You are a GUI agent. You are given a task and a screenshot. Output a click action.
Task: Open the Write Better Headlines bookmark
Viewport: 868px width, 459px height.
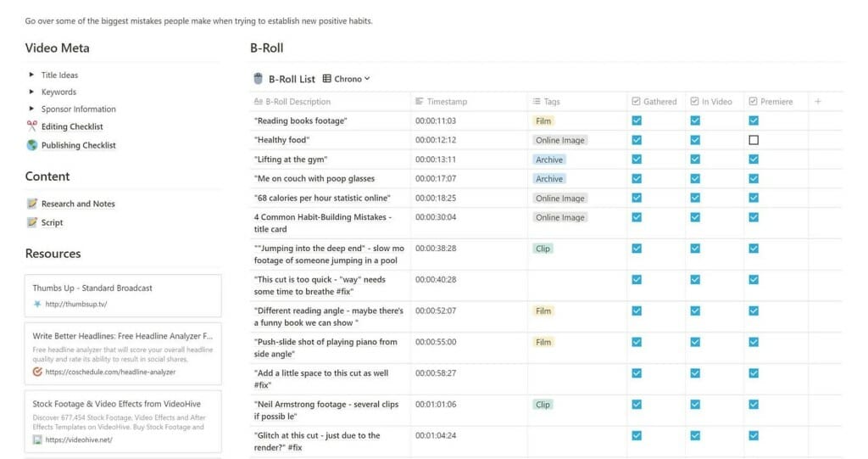[x=123, y=354]
